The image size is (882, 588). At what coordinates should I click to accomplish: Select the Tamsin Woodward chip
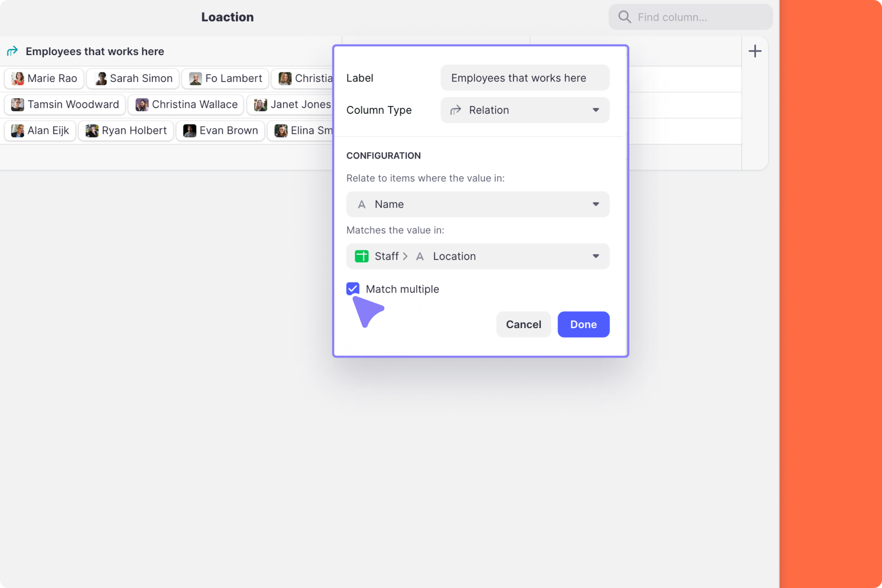pyautogui.click(x=65, y=104)
